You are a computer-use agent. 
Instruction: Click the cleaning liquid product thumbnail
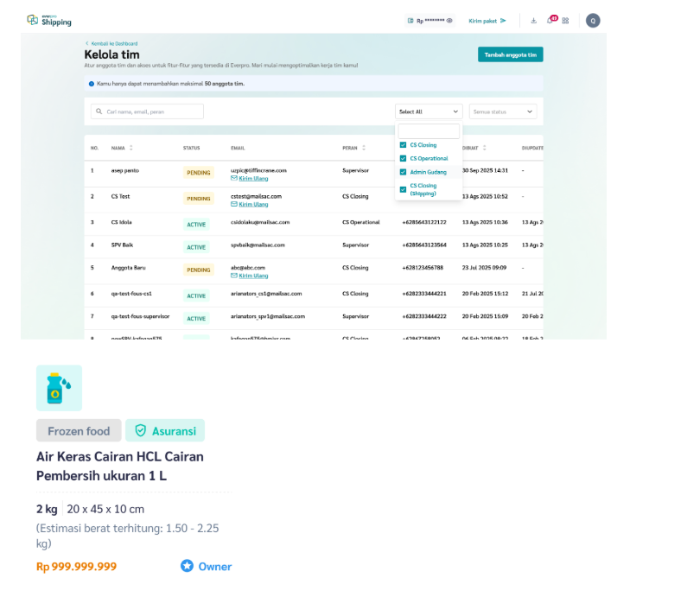[x=59, y=388]
